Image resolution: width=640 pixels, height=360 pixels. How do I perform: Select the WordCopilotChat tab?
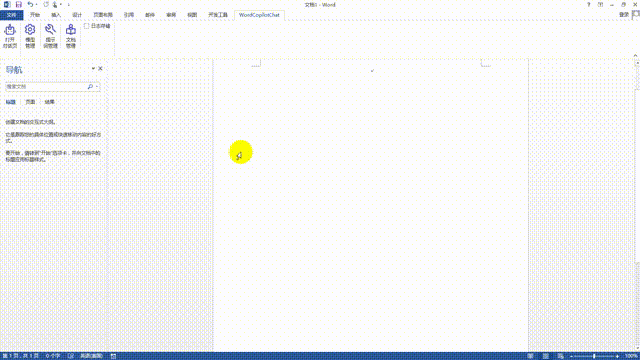(259, 15)
